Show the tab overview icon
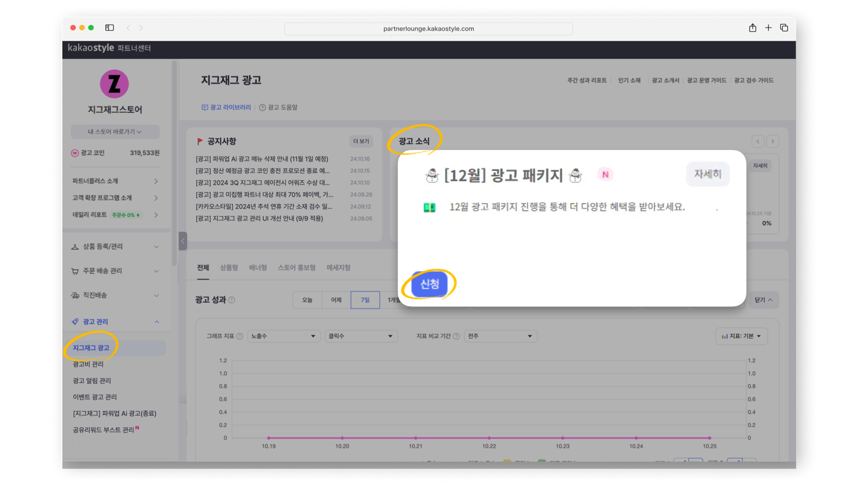Screen dimensions: 868x488 coord(784,28)
